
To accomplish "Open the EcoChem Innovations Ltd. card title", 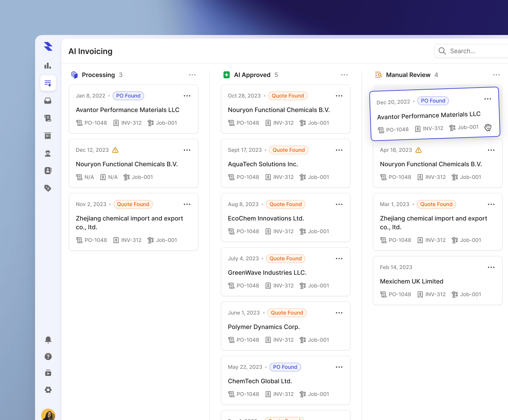I will click(266, 219).
